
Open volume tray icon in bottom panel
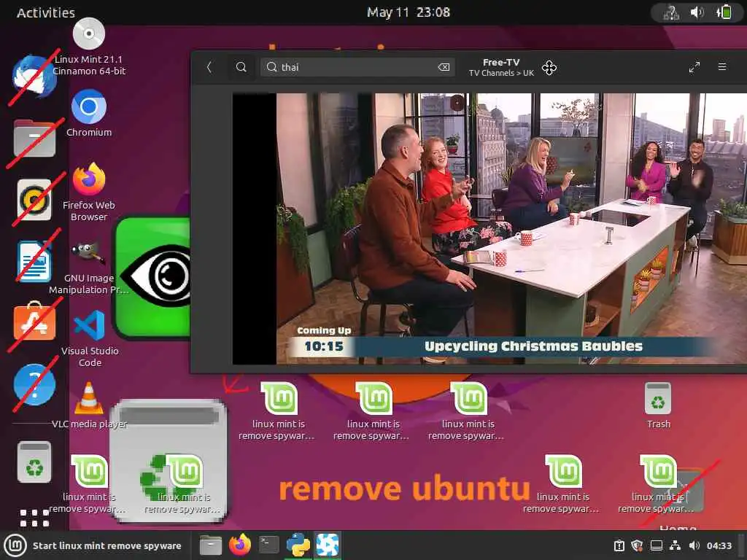694,545
